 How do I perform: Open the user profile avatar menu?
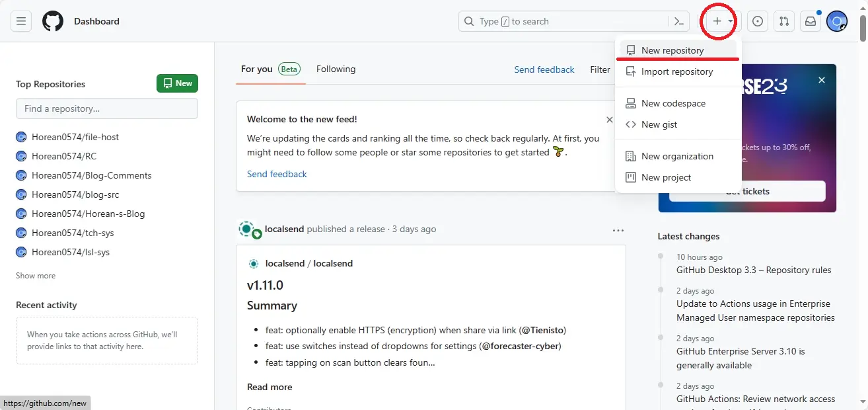pos(837,21)
